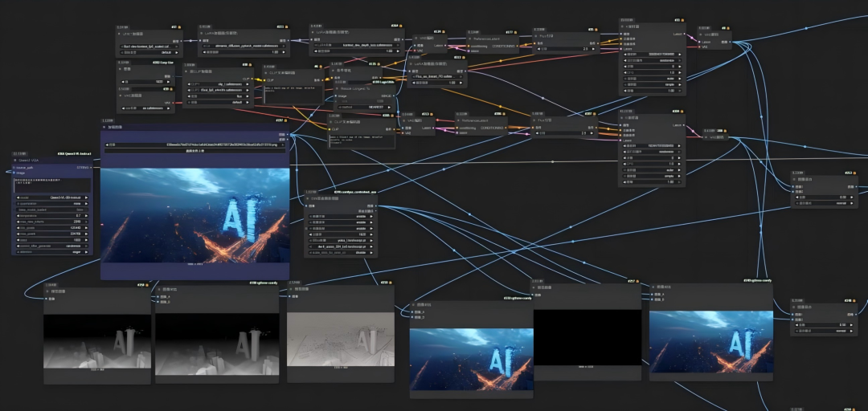
Task: Adjust blend factor 0.50 in node #253
Action: 825,197
